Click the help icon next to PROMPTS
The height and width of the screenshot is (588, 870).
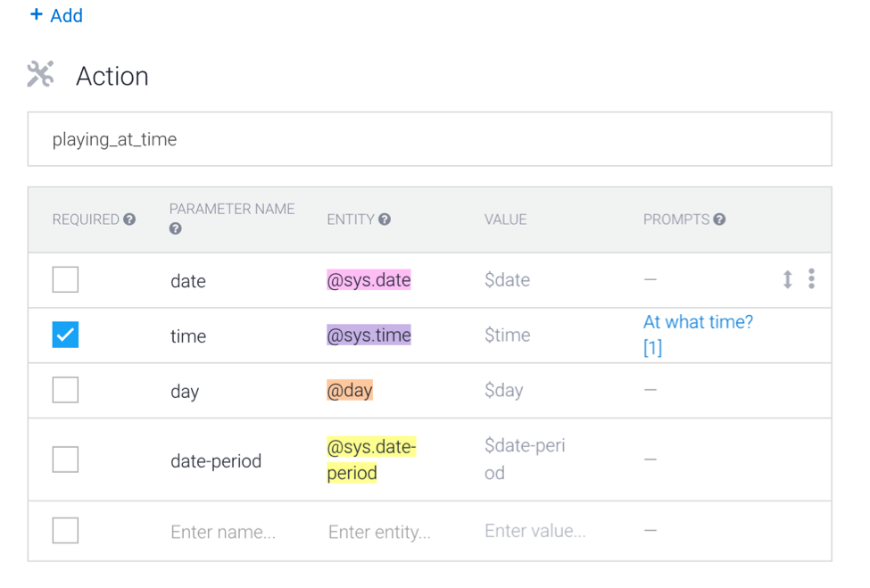(x=719, y=219)
